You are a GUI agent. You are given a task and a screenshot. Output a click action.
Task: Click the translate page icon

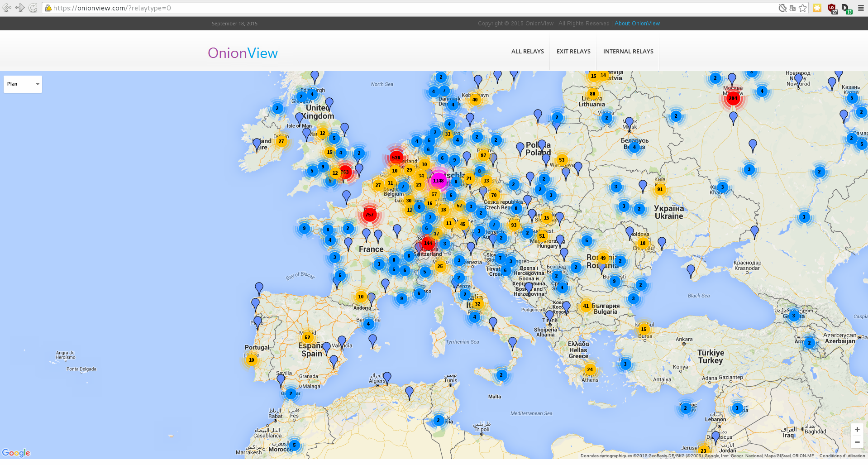point(792,8)
